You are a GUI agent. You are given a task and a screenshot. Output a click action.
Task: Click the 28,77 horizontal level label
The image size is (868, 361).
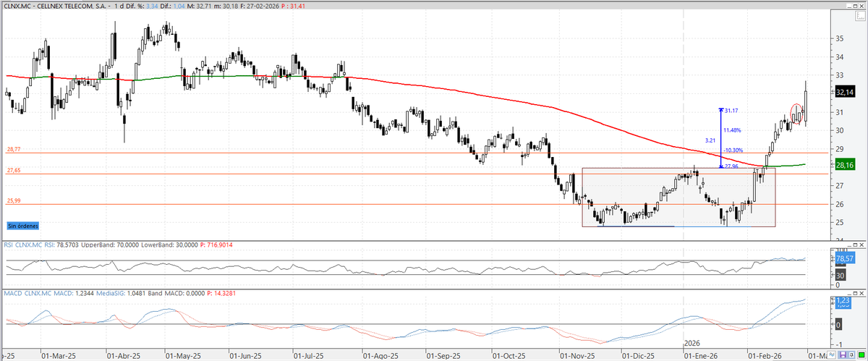point(14,149)
